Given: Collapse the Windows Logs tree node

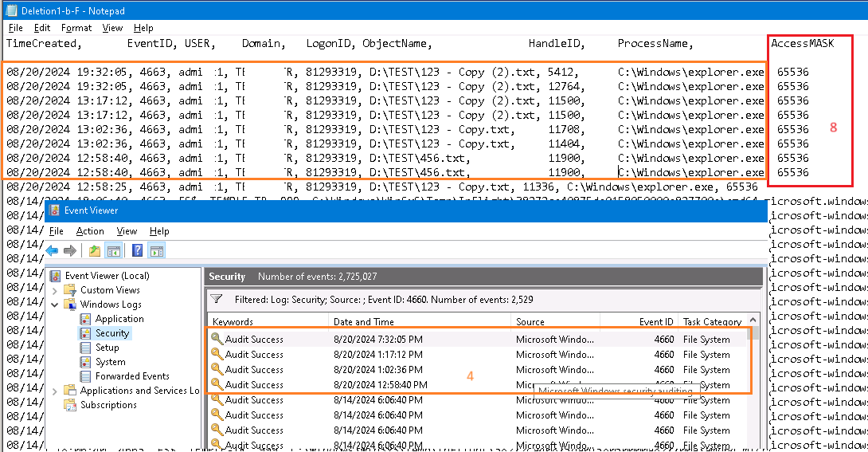Looking at the screenshot, I should [55, 305].
